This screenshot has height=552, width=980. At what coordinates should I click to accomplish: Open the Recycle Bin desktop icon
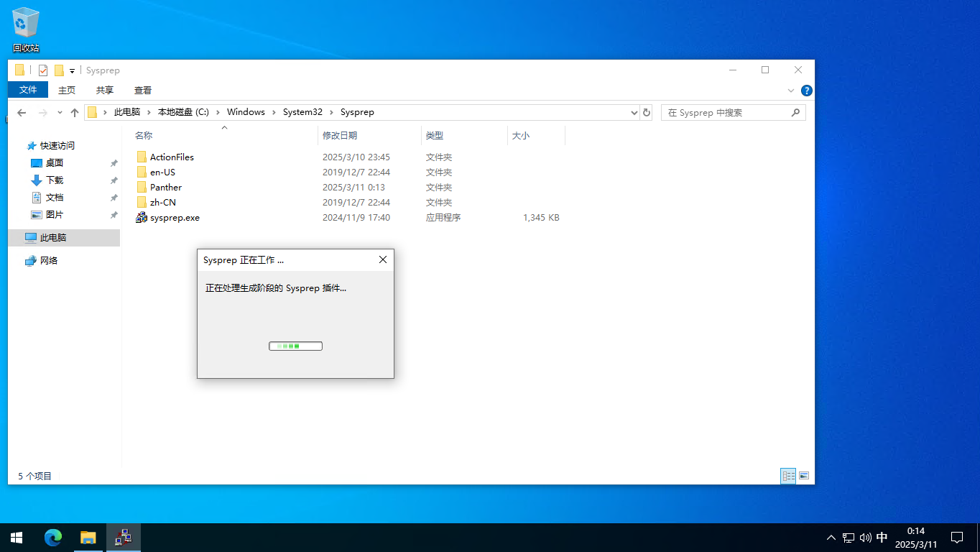click(25, 30)
